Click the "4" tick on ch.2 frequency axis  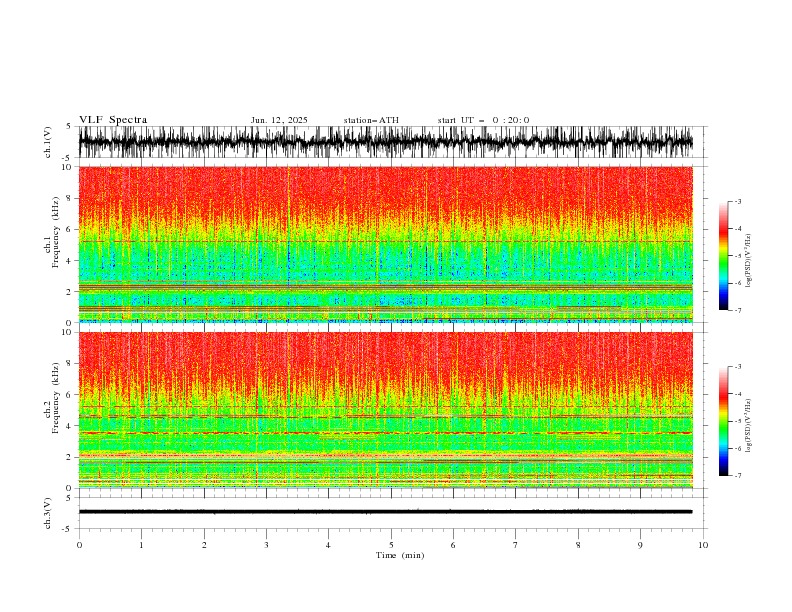[71, 426]
